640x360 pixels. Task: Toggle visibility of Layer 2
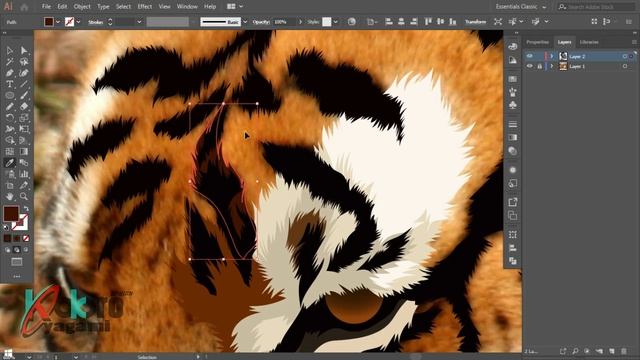pyautogui.click(x=529, y=56)
